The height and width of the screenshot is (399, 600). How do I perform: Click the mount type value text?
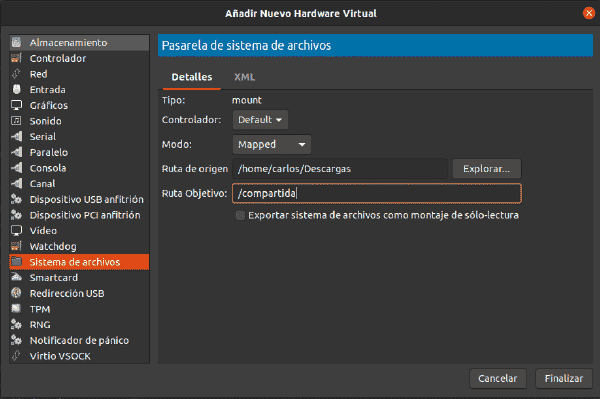[x=247, y=100]
